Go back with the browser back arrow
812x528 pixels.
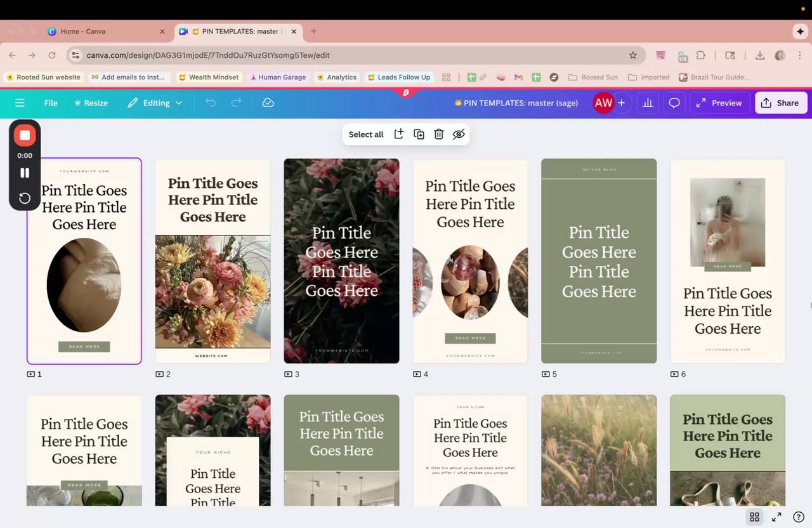[12, 55]
